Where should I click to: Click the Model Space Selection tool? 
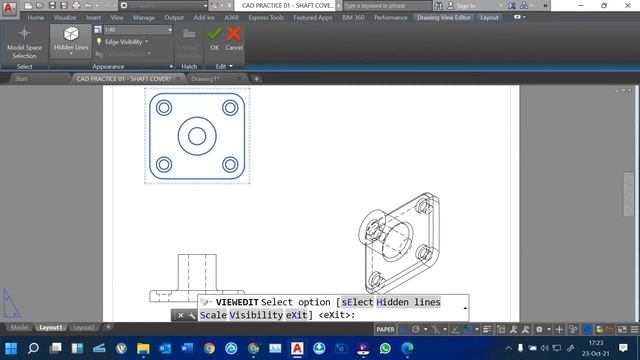click(x=24, y=43)
